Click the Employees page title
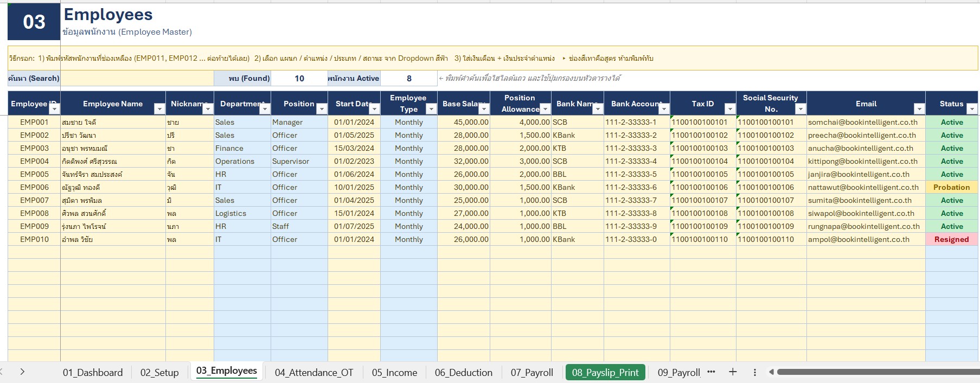 click(108, 15)
